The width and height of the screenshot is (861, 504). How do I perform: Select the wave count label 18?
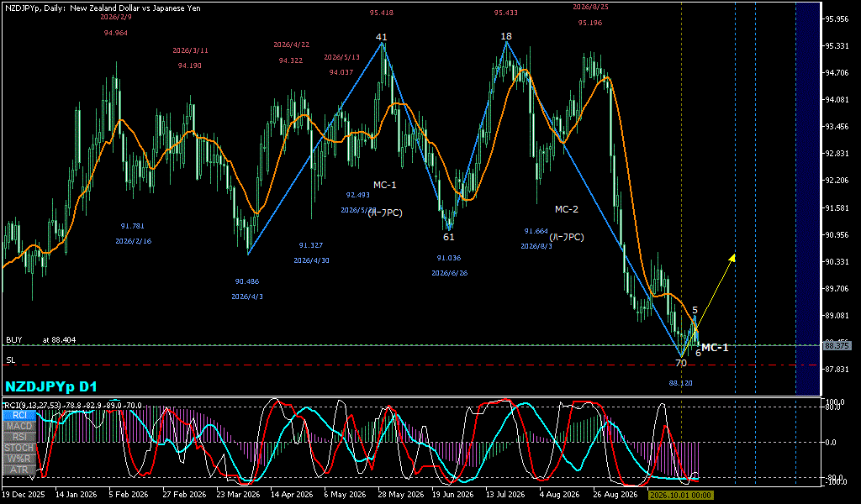(x=505, y=36)
